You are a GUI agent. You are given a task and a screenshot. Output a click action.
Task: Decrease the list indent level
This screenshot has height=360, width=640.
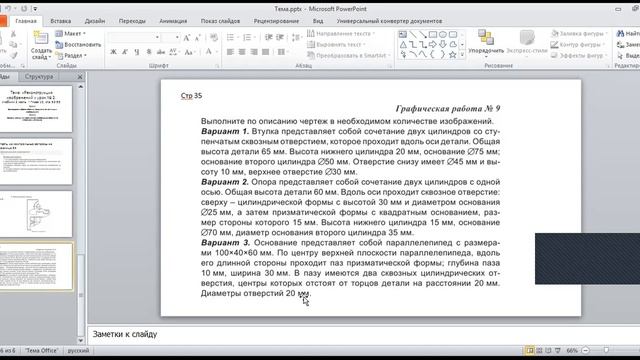click(x=269, y=38)
